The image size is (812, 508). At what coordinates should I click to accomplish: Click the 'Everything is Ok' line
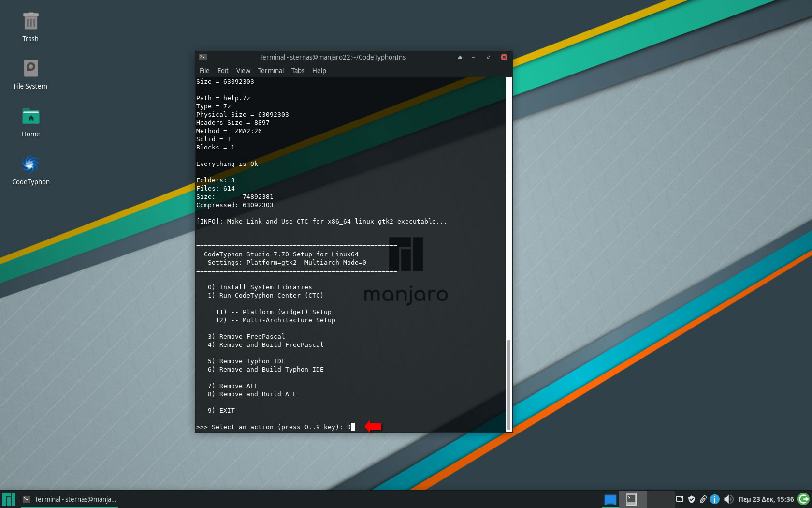227,164
